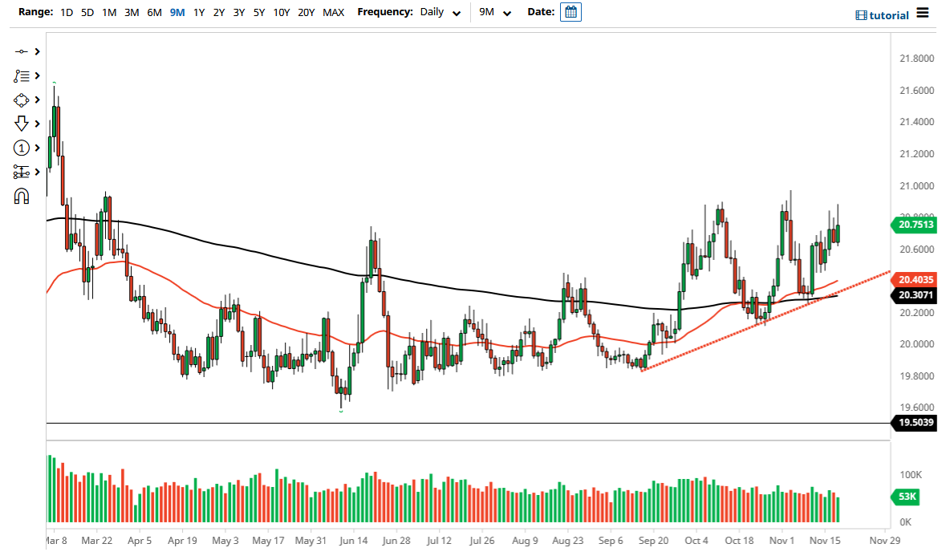Select the trendline drawing tool
This screenshot has height=560, width=946.
(22, 51)
